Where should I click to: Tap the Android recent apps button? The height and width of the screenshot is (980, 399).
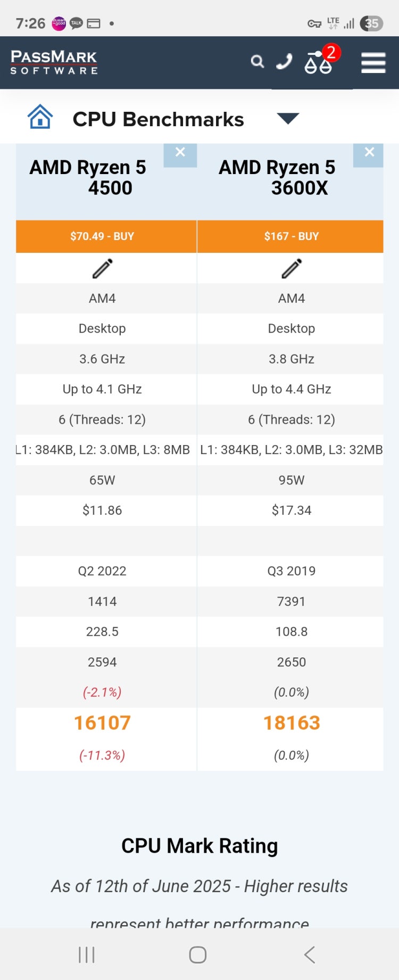click(87, 954)
